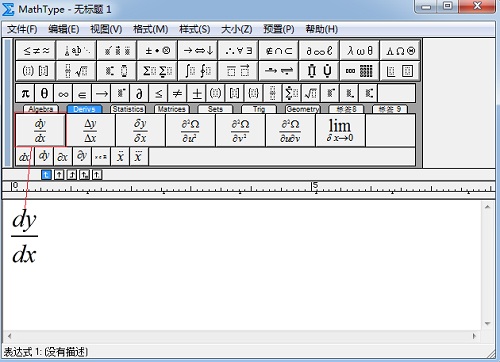Open the integral templates palette

[198, 71]
